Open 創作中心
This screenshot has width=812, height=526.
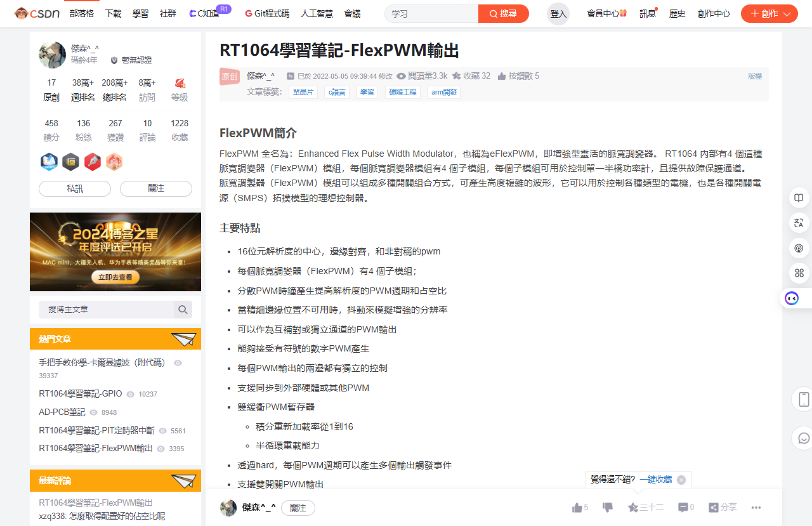[x=714, y=13]
